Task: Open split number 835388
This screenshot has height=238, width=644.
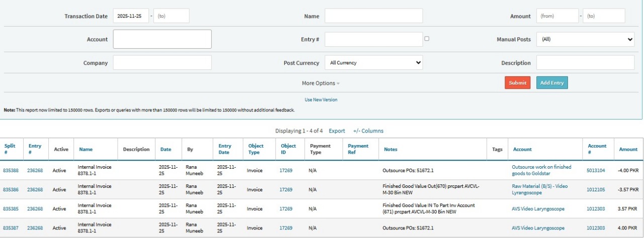Action: tap(11, 171)
